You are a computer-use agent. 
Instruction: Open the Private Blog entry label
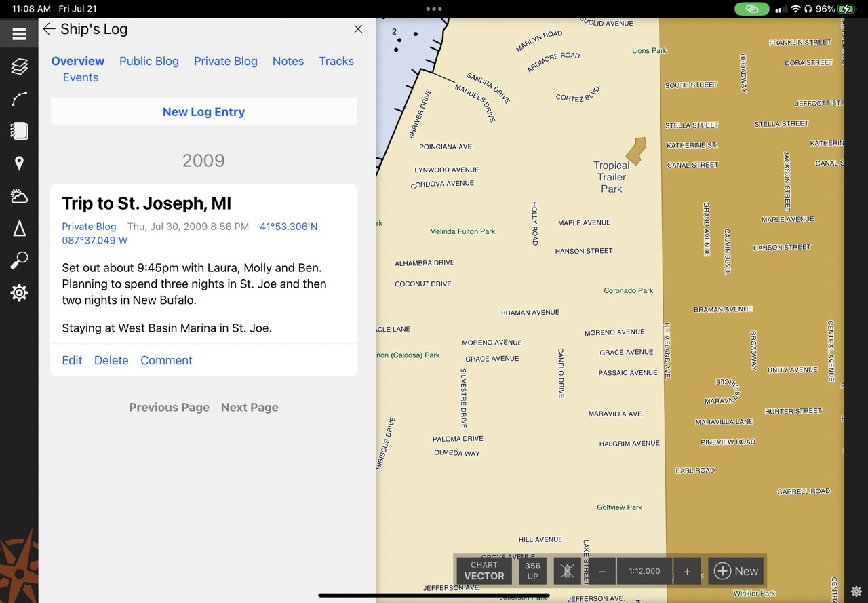click(x=89, y=227)
